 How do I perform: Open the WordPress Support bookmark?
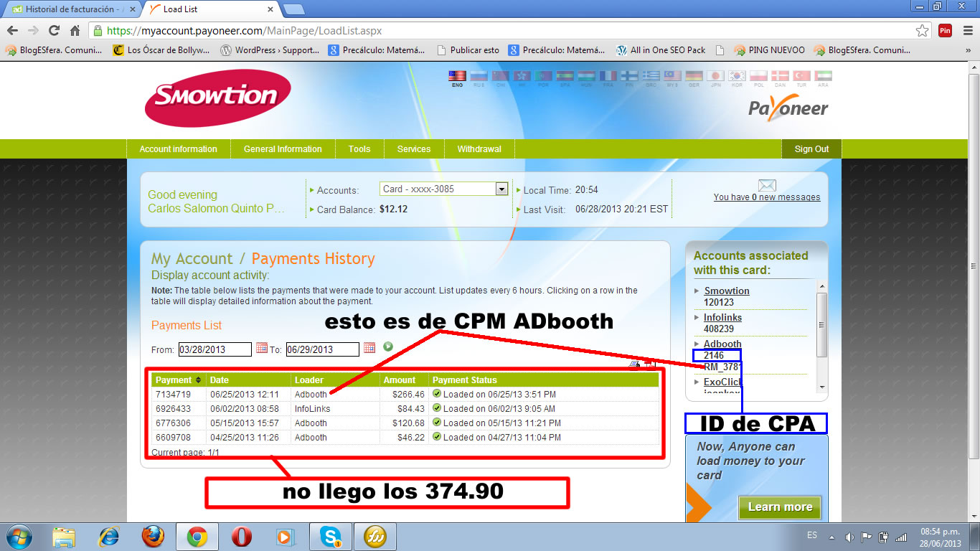coord(270,50)
